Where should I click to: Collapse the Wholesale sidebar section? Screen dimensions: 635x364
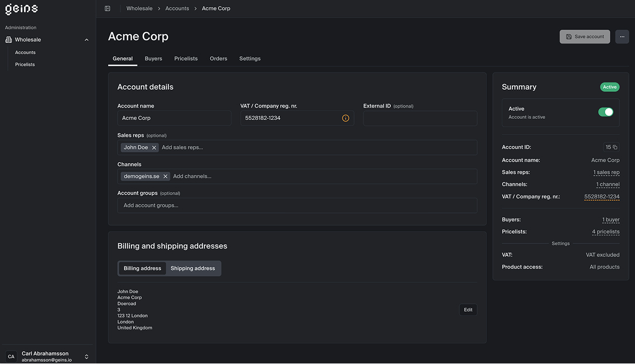[x=86, y=40]
